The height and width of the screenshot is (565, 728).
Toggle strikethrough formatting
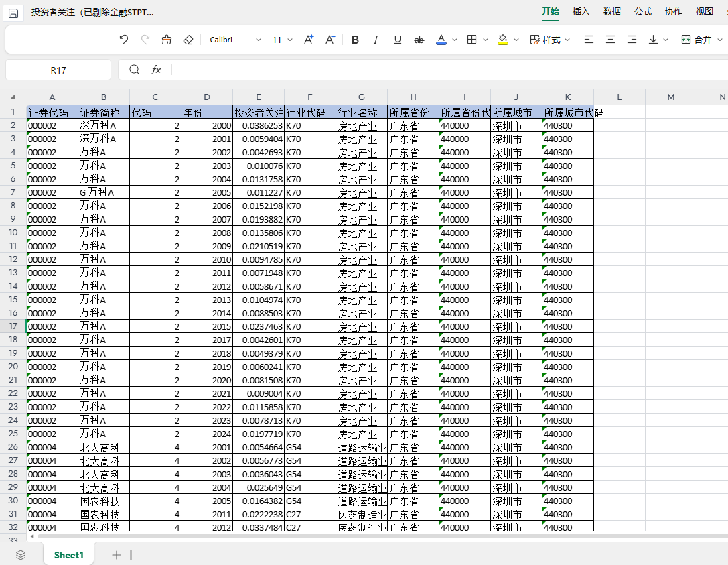point(419,40)
